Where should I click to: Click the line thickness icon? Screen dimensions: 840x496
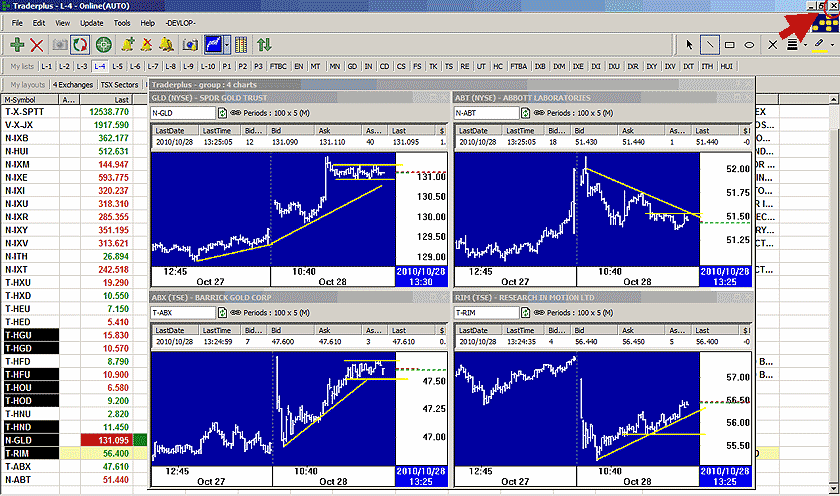tap(792, 45)
